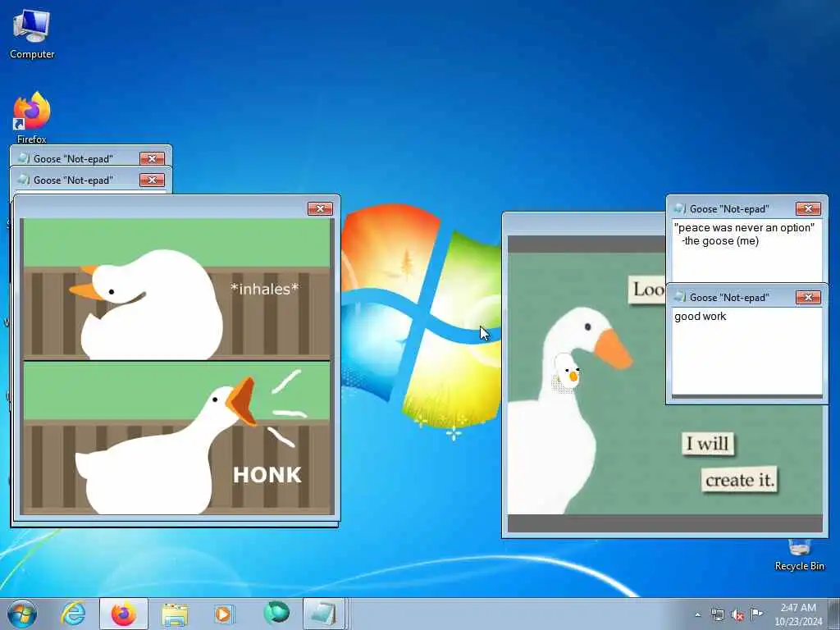Open the clock showing 2:47 AM

[x=798, y=614]
